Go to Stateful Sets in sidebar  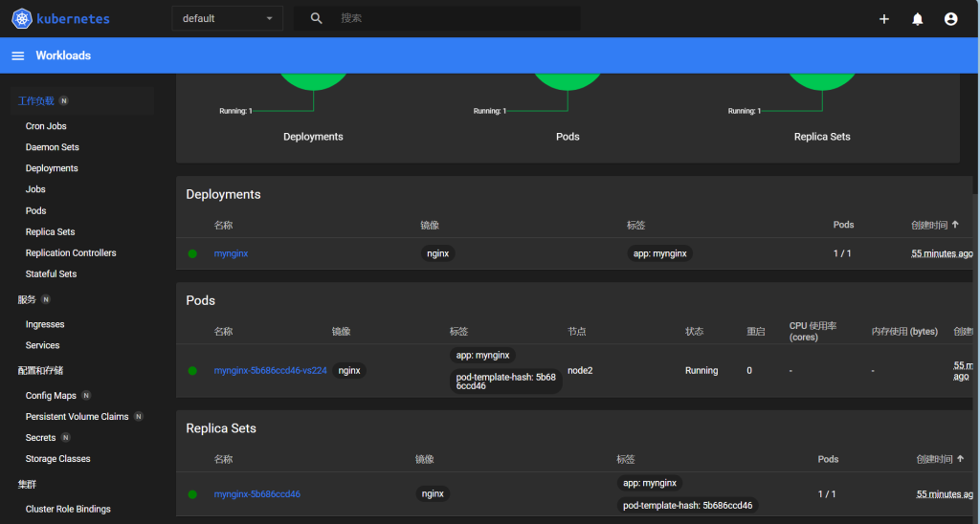point(51,274)
